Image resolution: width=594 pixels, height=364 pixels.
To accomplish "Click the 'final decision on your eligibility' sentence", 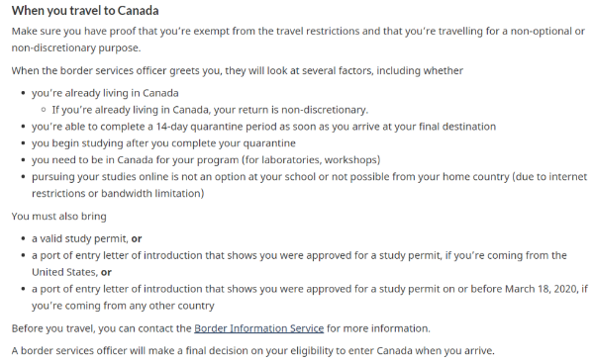I will [253, 350].
